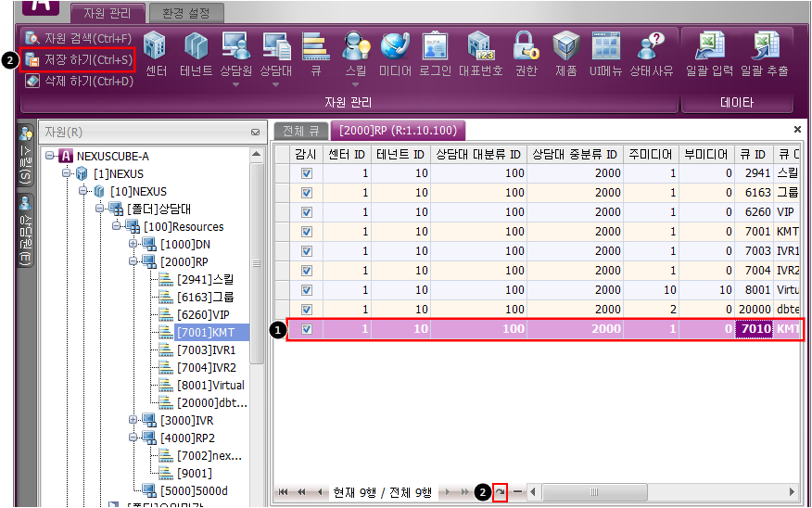The width and height of the screenshot is (812, 508).
Task: Select the [2000]RP (R:1.10.100) tab
Action: [399, 131]
